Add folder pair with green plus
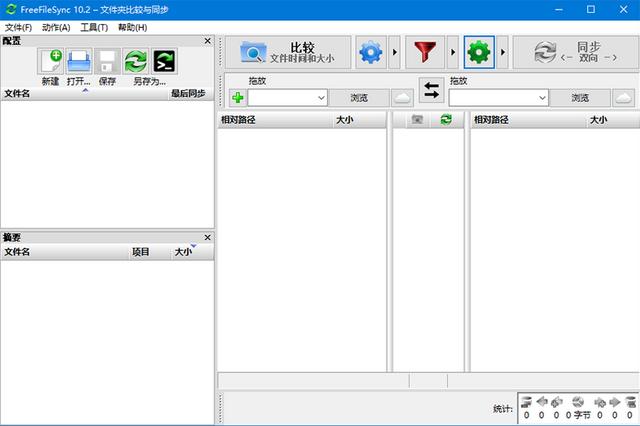 tap(237, 98)
